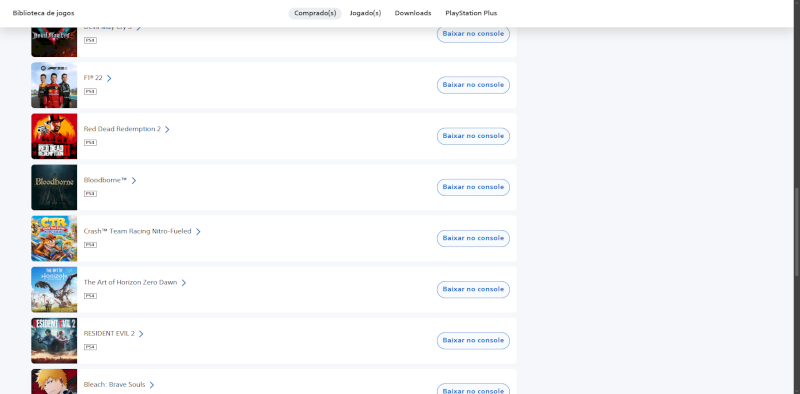The image size is (800, 394).
Task: Click the PS4 badge under RESIDENT EVIL 2
Action: pyautogui.click(x=90, y=347)
